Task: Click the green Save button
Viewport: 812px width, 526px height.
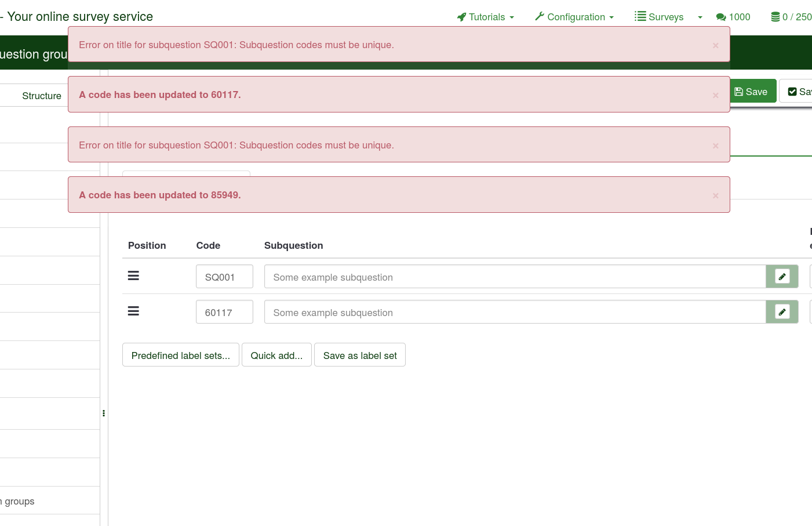Action: [751, 92]
